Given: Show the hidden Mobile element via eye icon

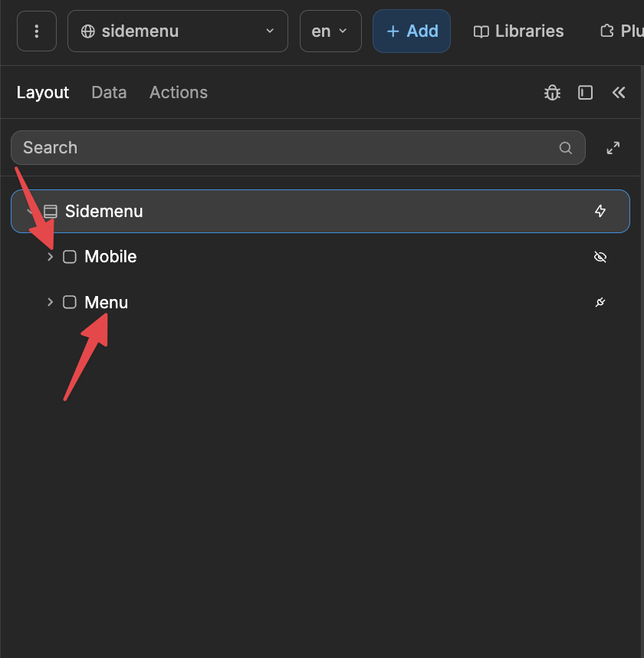Looking at the screenshot, I should click(x=600, y=257).
